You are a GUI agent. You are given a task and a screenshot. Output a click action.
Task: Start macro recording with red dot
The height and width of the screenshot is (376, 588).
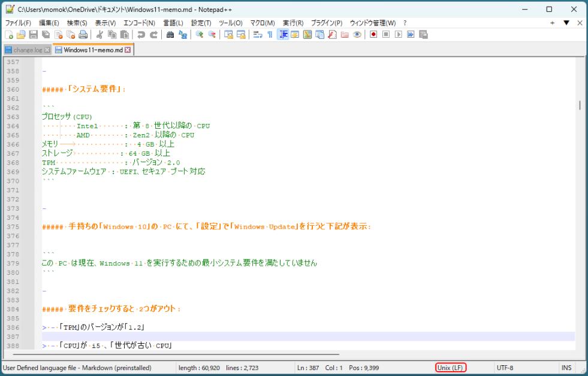point(373,35)
